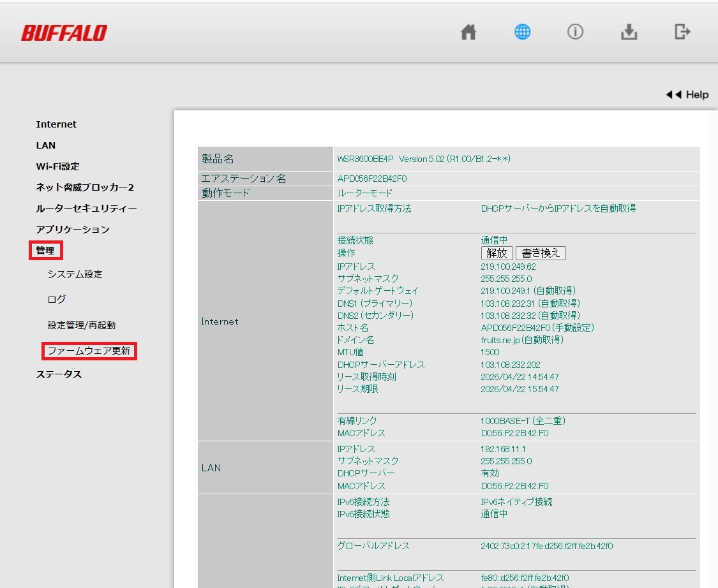
Task: Open the Home icon in header
Action: (x=468, y=32)
